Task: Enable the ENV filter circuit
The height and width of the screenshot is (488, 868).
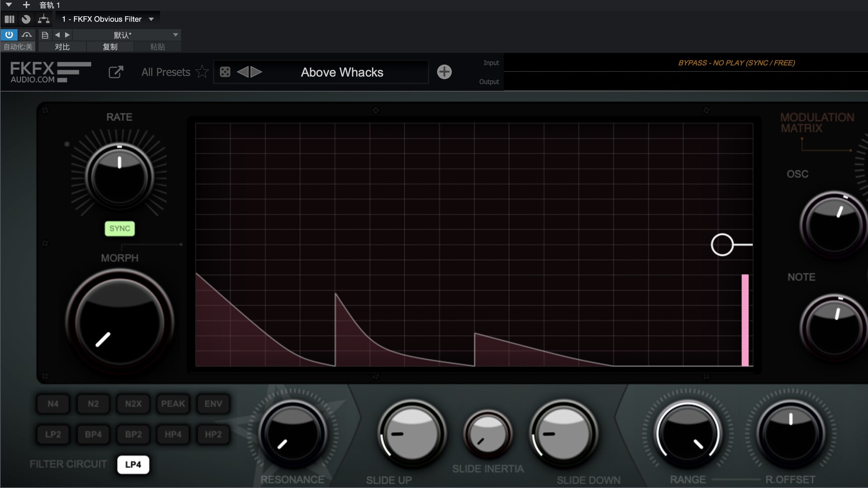Action: click(213, 404)
